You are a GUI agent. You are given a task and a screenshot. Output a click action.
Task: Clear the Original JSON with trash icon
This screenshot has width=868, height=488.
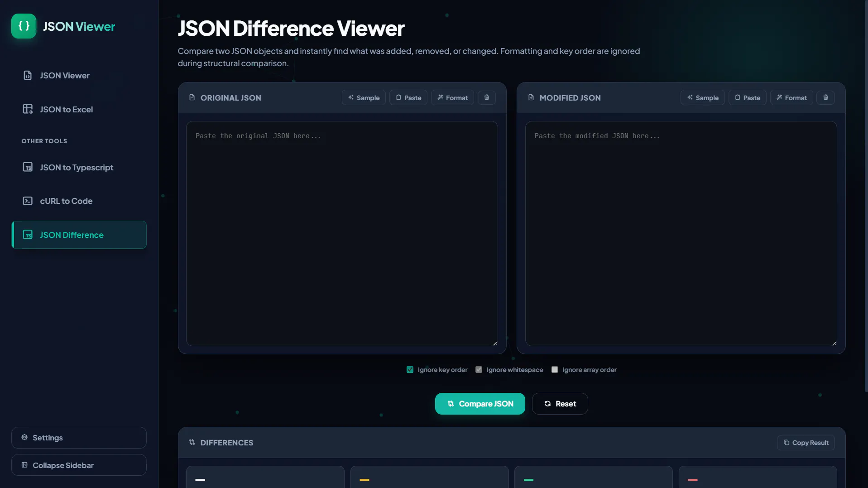(487, 97)
